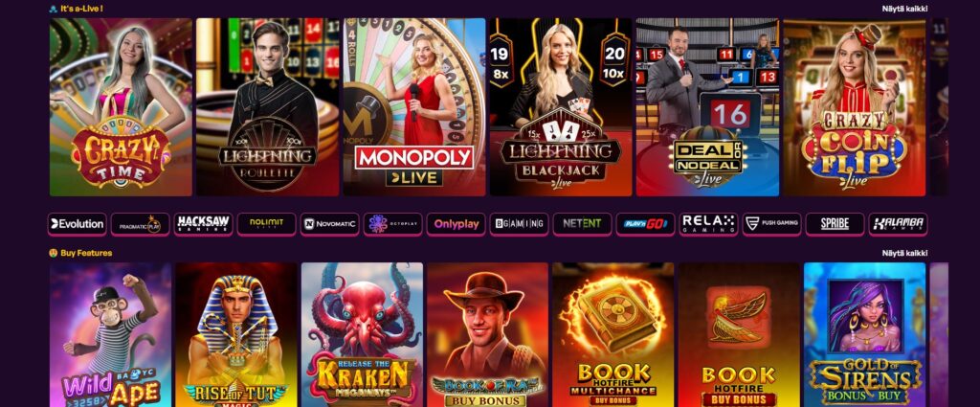
Task: Launch the Release the Kraken Megaways slot
Action: click(x=362, y=334)
